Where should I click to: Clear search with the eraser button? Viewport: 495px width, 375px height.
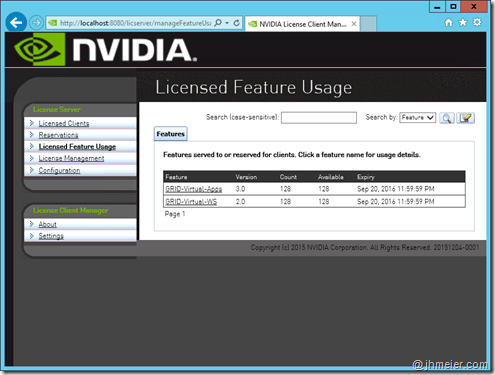[465, 118]
